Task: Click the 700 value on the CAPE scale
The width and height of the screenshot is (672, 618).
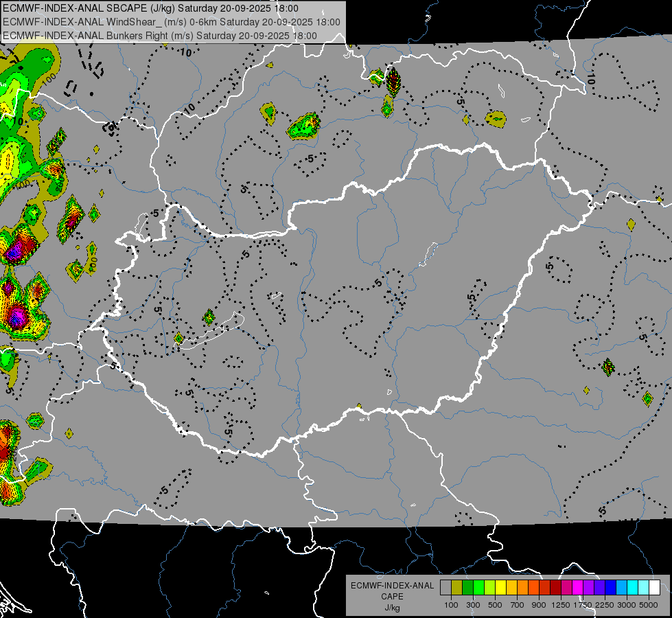Action: coord(518,605)
